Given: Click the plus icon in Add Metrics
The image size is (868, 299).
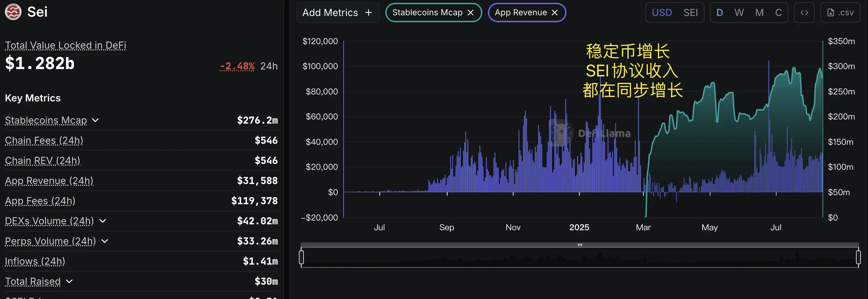Looking at the screenshot, I should click(x=369, y=13).
